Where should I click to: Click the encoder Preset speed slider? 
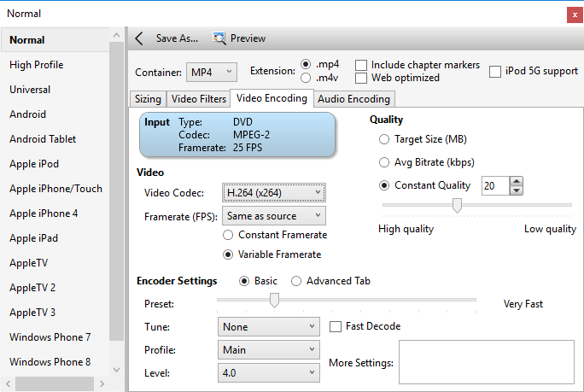pyautogui.click(x=274, y=300)
